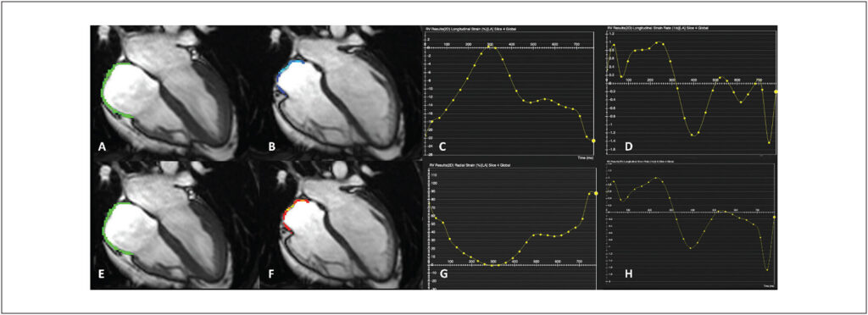Click the green contour in panel E

click(x=105, y=232)
